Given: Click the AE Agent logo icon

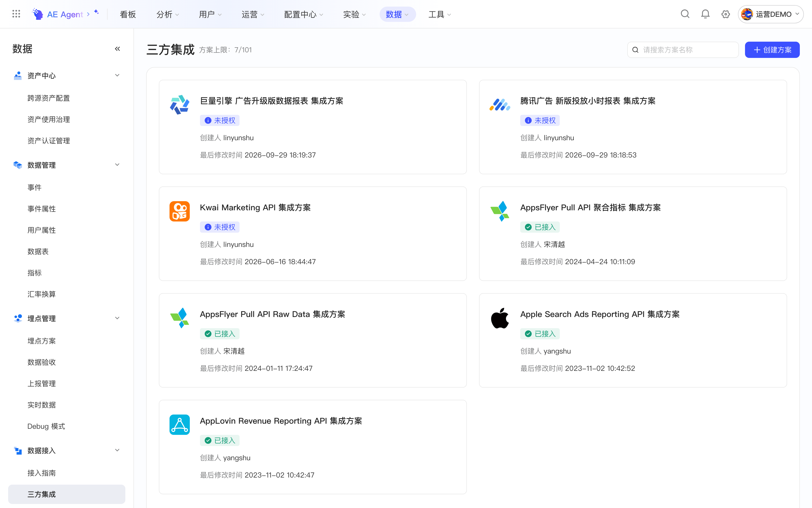Looking at the screenshot, I should pos(37,14).
